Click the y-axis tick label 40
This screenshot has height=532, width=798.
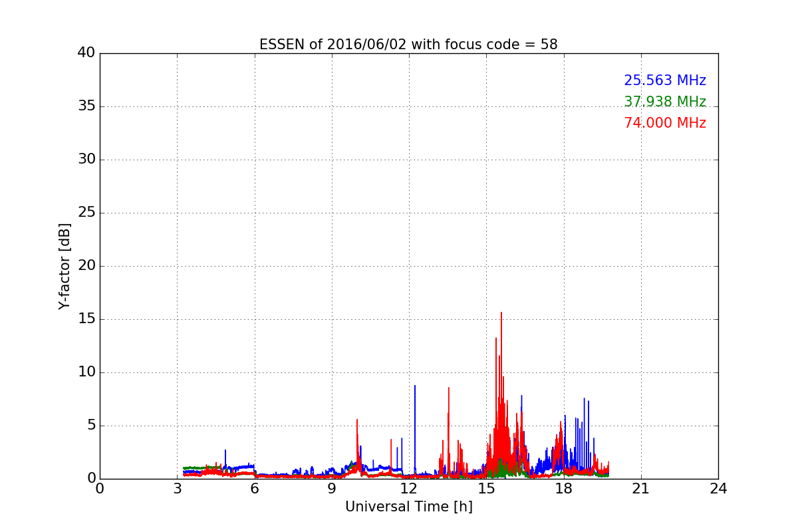click(86, 53)
